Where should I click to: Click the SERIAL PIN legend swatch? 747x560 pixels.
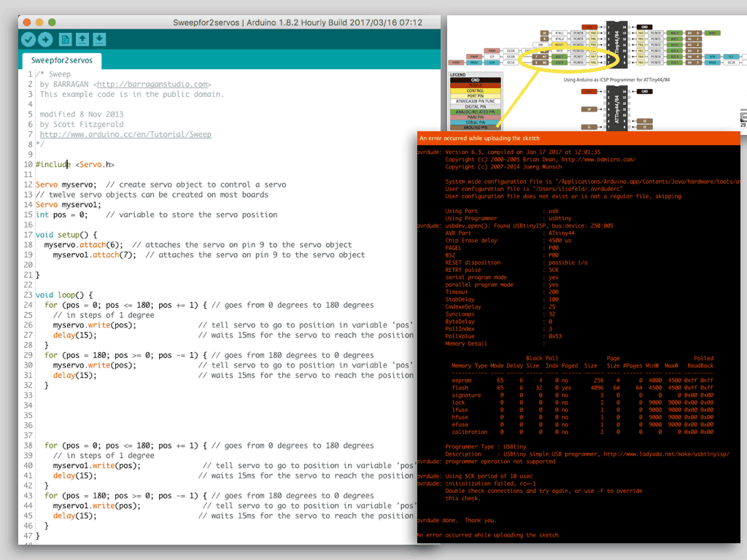(x=476, y=122)
